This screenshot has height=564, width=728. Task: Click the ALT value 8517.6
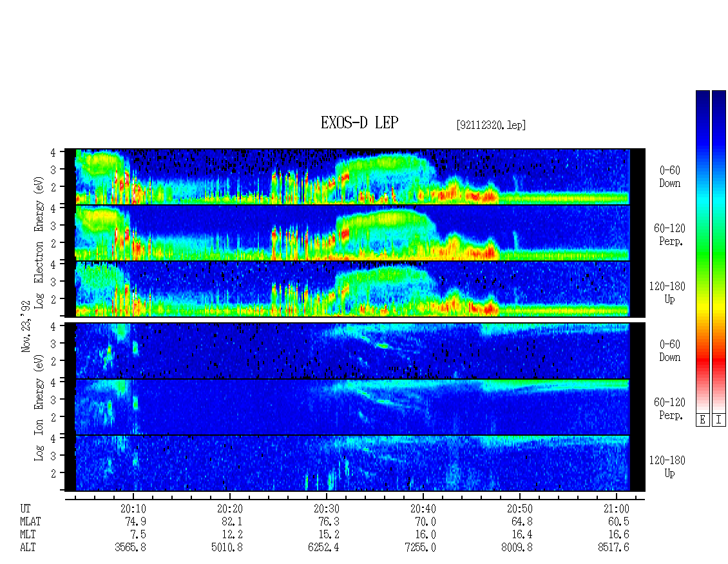pyautogui.click(x=613, y=548)
